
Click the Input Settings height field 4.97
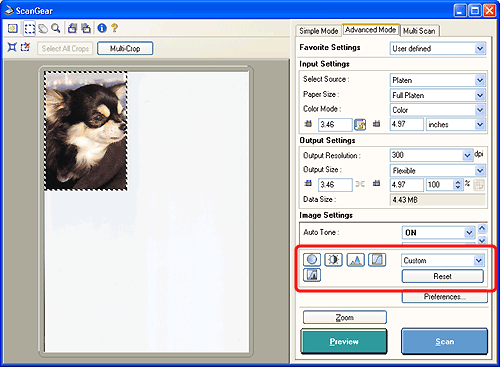point(407,124)
